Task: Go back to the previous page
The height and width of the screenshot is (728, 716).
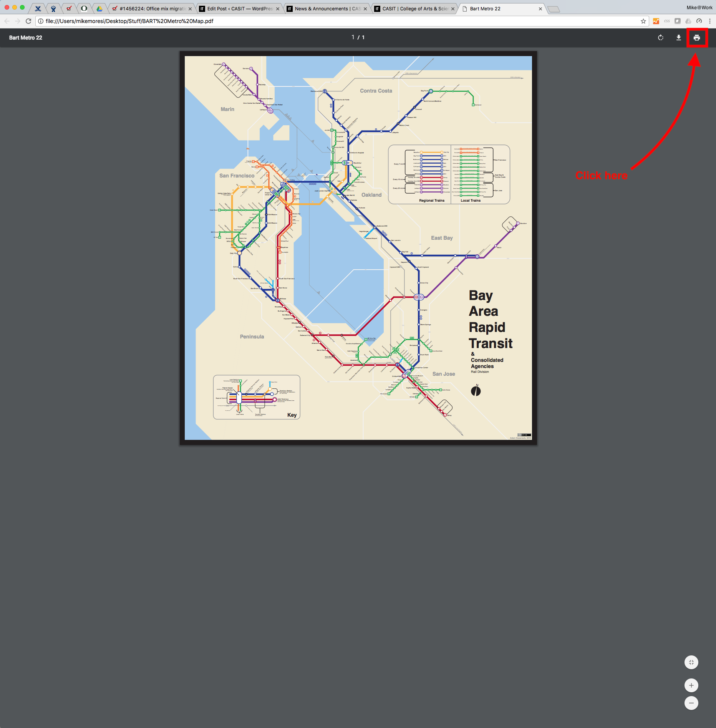Action: (x=7, y=22)
